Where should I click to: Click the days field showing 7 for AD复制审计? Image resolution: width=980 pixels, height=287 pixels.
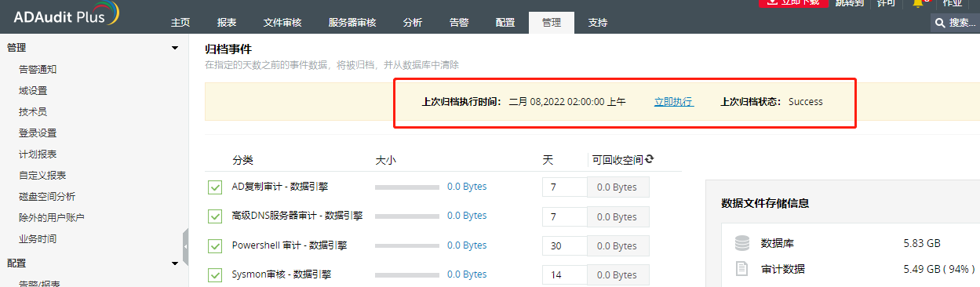pos(565,187)
